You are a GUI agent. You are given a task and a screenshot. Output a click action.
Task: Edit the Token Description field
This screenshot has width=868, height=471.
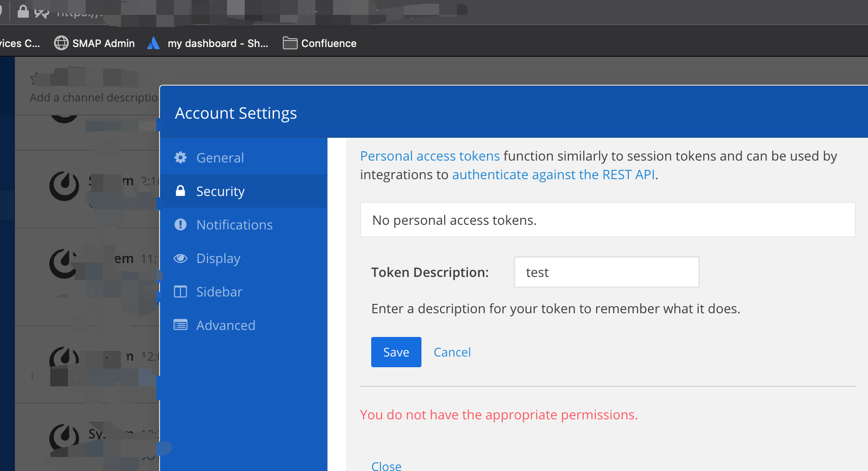tap(606, 272)
